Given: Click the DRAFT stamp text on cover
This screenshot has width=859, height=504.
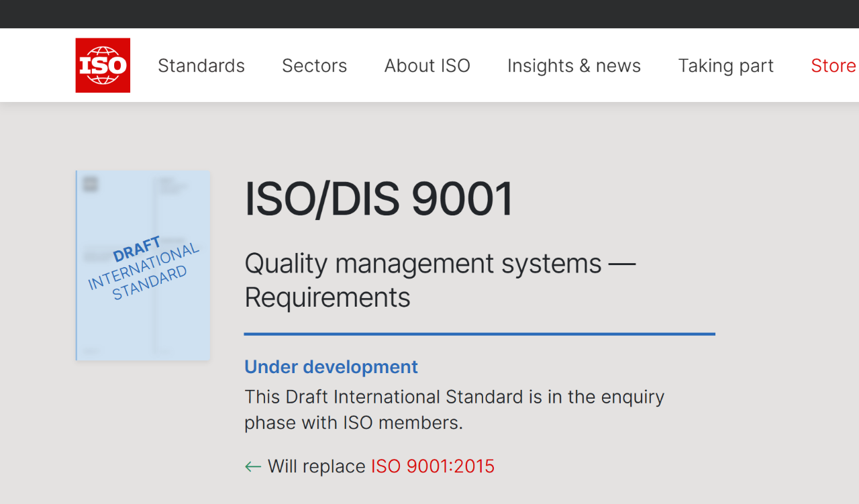Looking at the screenshot, I should point(137,250).
